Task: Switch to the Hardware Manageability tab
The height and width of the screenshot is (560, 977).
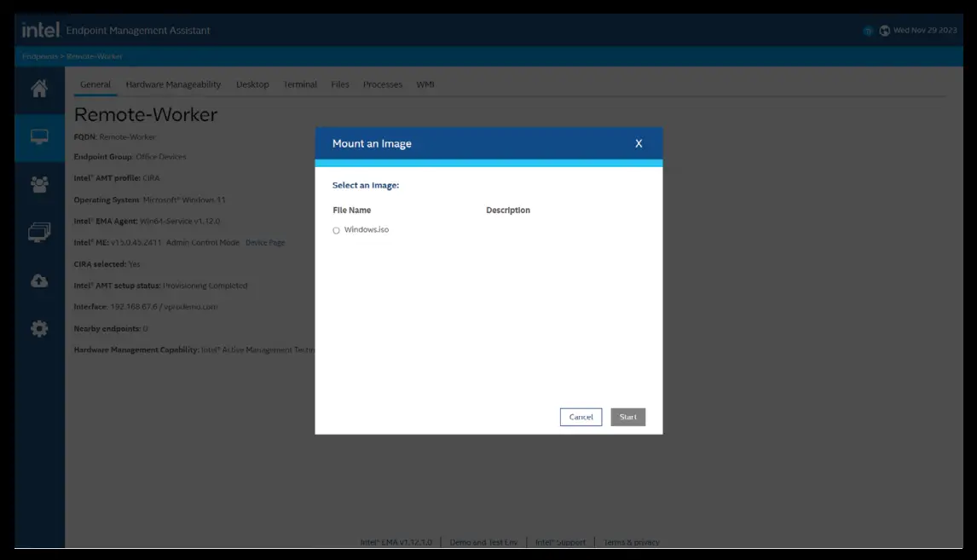Action: (x=173, y=84)
